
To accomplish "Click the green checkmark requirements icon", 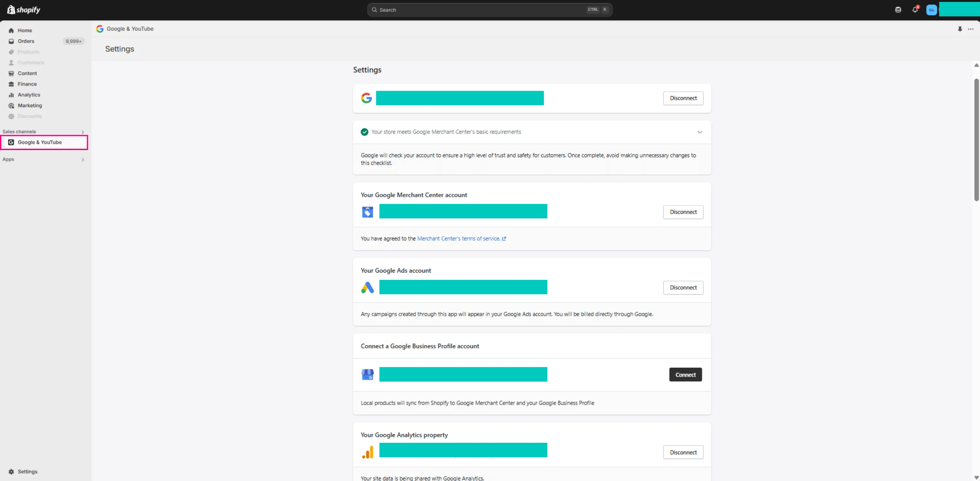I will pos(364,132).
